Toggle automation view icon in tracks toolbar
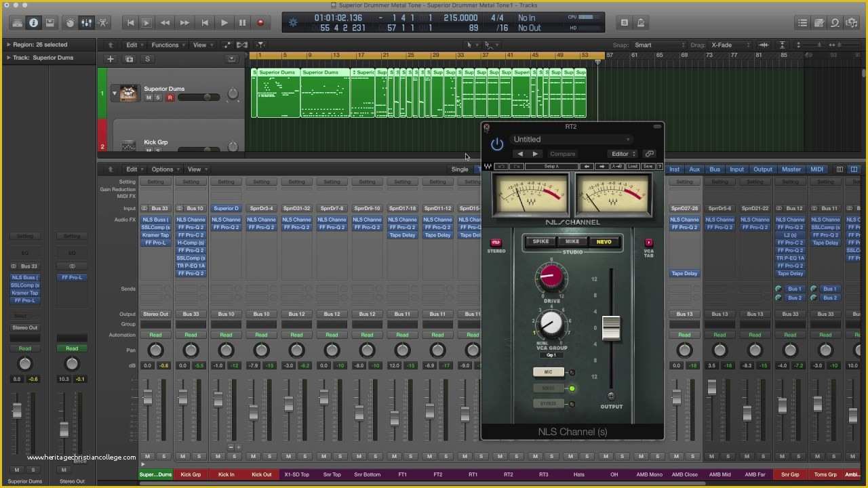Screen dimensions: 868x488 [x=228, y=45]
